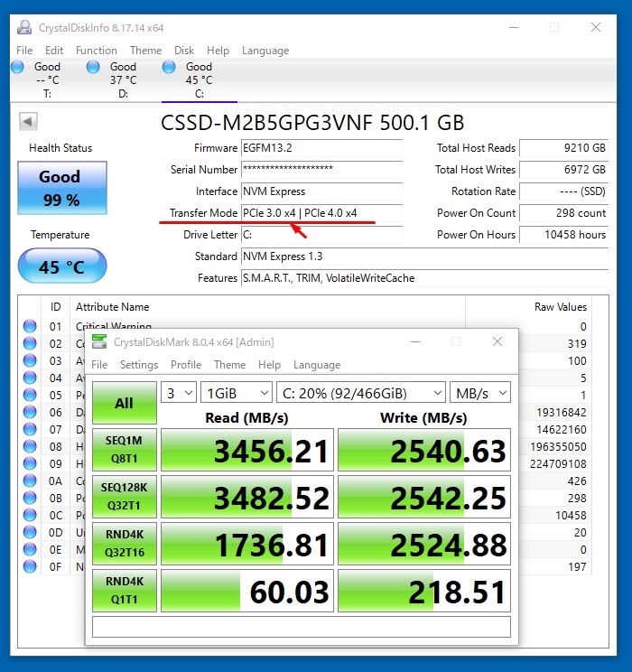
Task: Select the T: drive status orb
Action: (x=18, y=67)
